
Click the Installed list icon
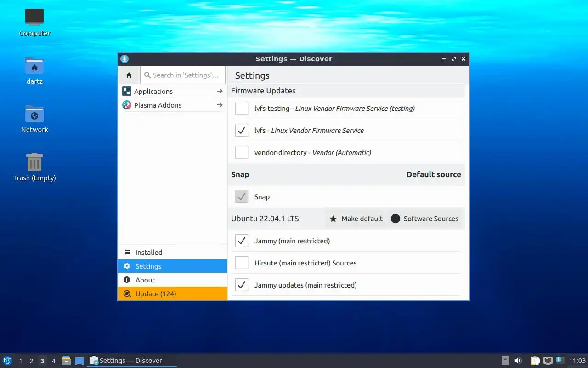coord(127,252)
